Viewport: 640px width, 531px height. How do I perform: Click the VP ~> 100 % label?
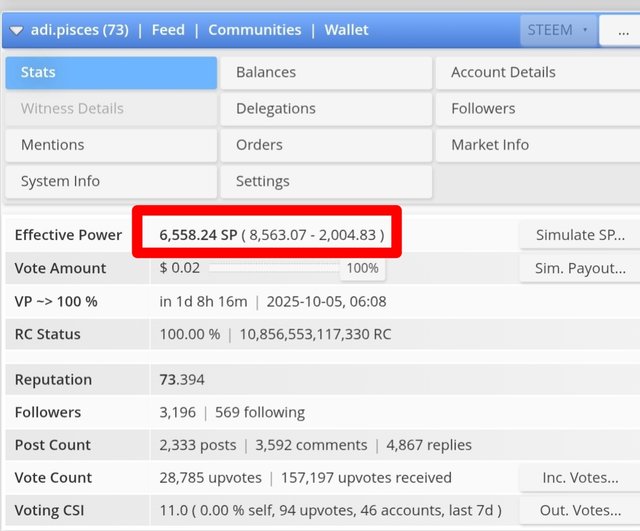click(56, 302)
